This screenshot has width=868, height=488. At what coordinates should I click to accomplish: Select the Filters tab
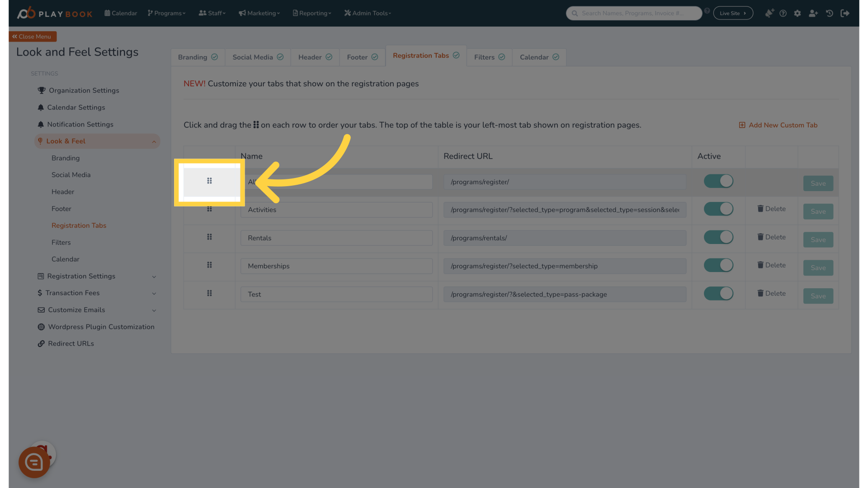(x=488, y=56)
